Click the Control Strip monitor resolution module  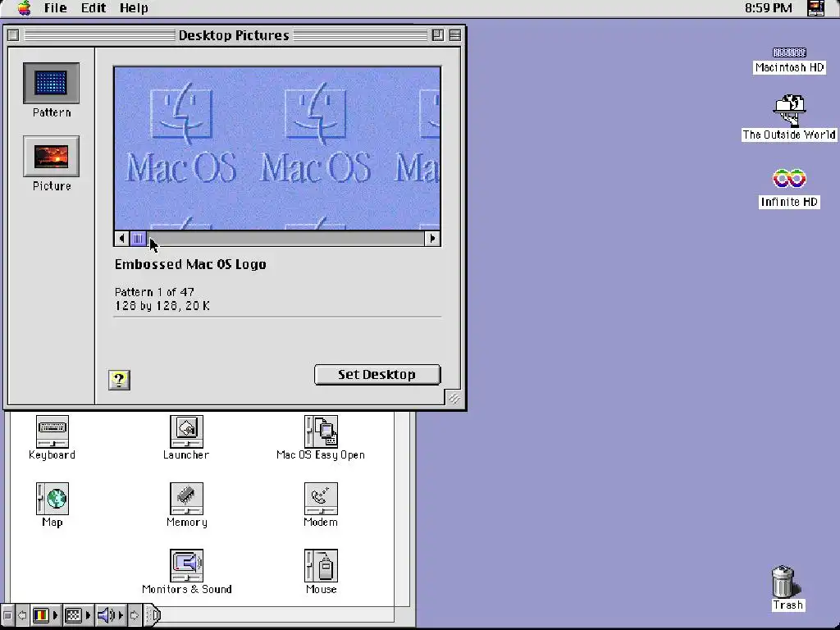coord(73,615)
